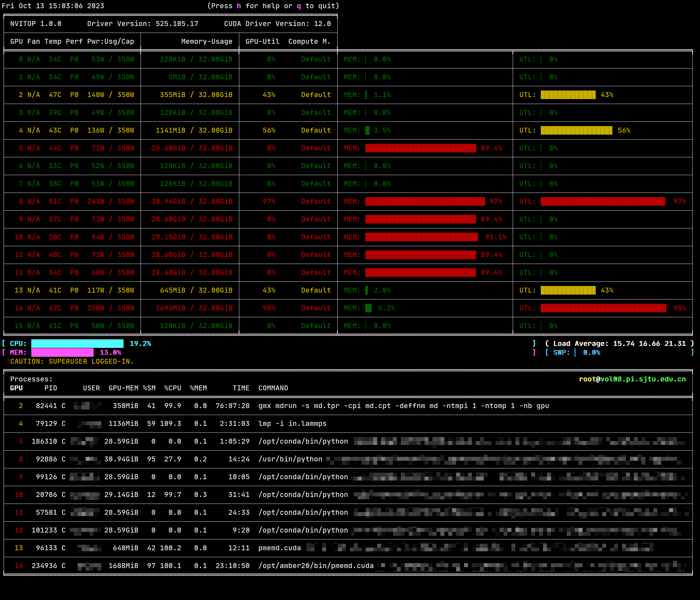This screenshot has height=600, width=700.
Task: Click the GPU 8 utilization bar at 97%
Action: [603, 202]
